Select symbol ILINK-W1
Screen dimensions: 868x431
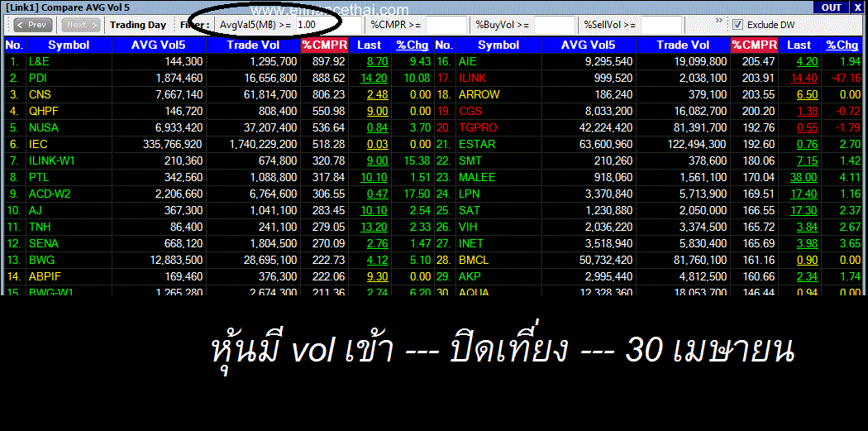pyautogui.click(x=51, y=160)
